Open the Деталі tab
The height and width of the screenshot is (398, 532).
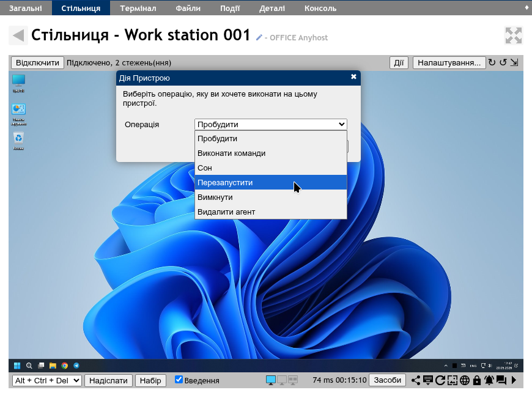272,8
